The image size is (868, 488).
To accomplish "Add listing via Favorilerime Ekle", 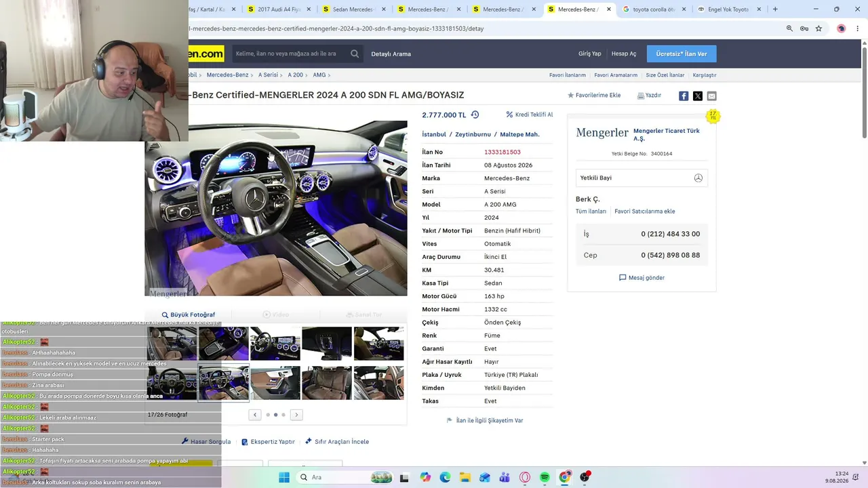I will (594, 96).
